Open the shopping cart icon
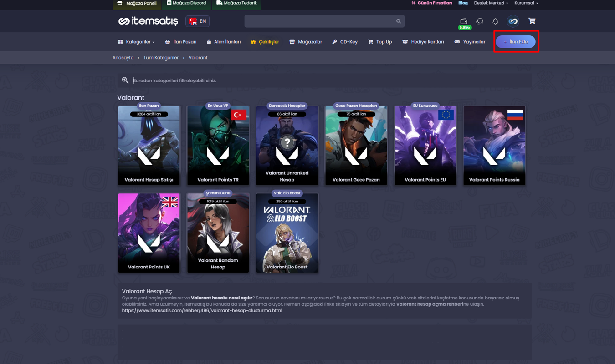This screenshot has width=615, height=364. point(532,21)
